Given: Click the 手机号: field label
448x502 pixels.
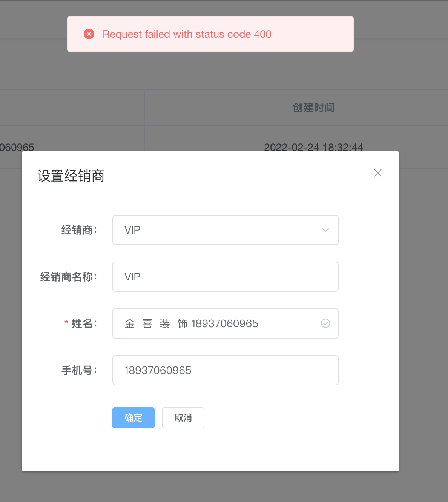Looking at the screenshot, I should tap(79, 370).
